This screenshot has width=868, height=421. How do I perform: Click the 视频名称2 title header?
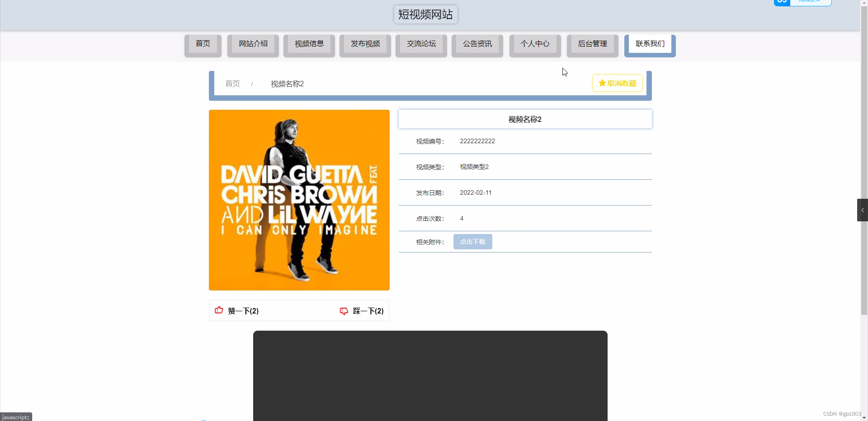tap(525, 119)
